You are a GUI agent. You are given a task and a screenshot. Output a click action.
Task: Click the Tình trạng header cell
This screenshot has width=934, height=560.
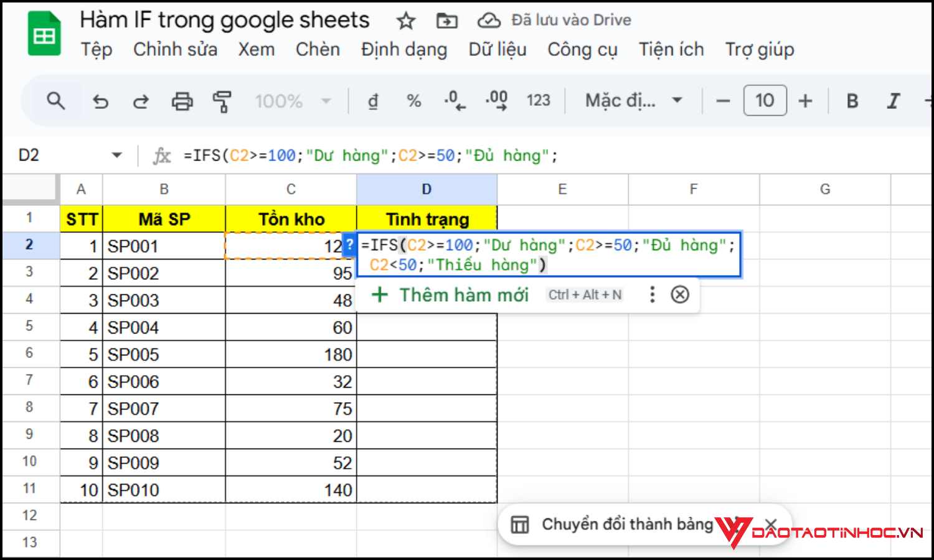pyautogui.click(x=427, y=219)
